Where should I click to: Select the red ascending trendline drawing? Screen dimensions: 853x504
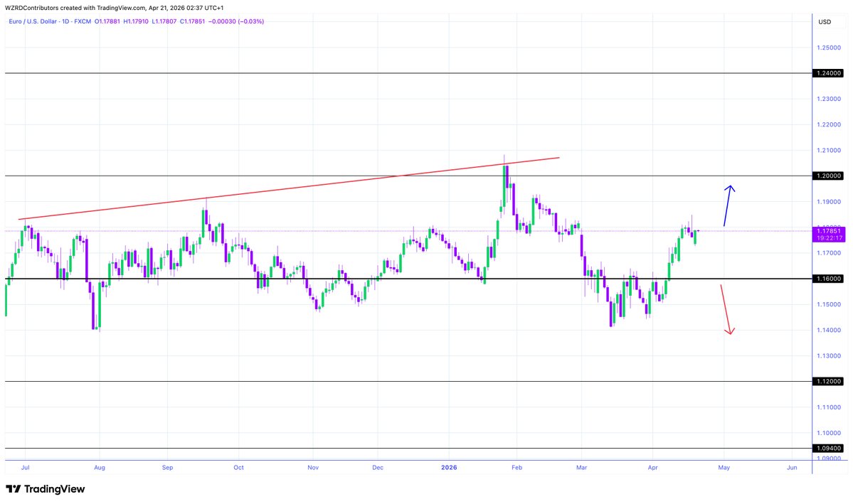[288, 188]
